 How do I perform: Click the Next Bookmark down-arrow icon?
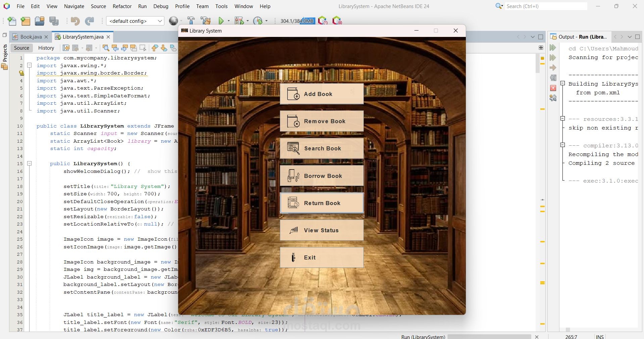(164, 48)
